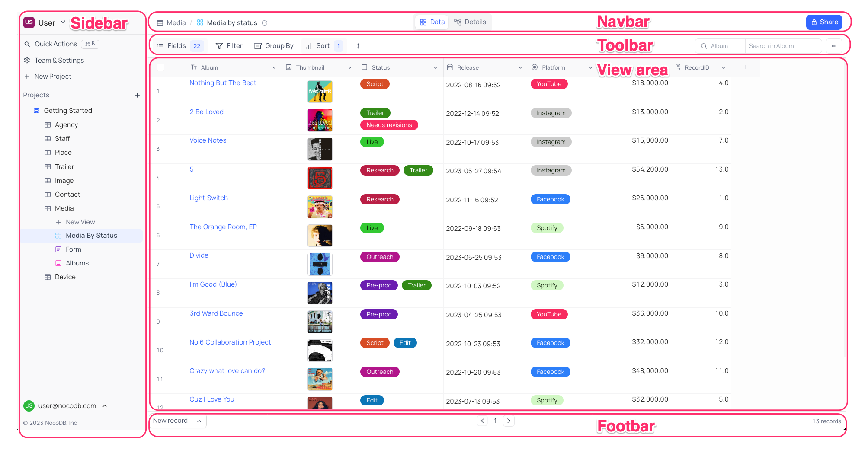Click the Divide album thumbnail

[x=320, y=264]
